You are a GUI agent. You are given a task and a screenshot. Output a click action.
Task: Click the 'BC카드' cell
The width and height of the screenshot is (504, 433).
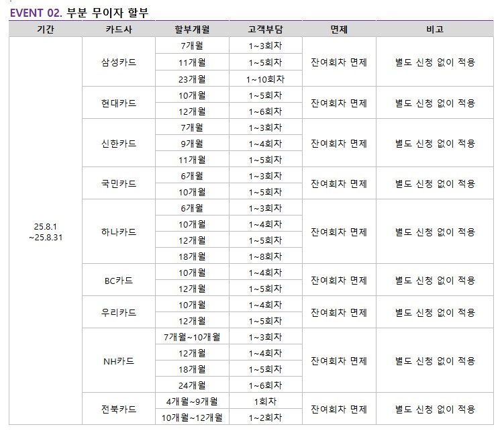click(x=119, y=281)
